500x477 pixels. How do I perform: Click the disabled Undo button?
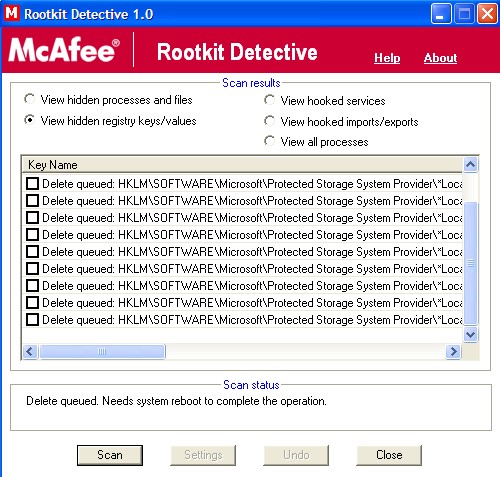296,455
